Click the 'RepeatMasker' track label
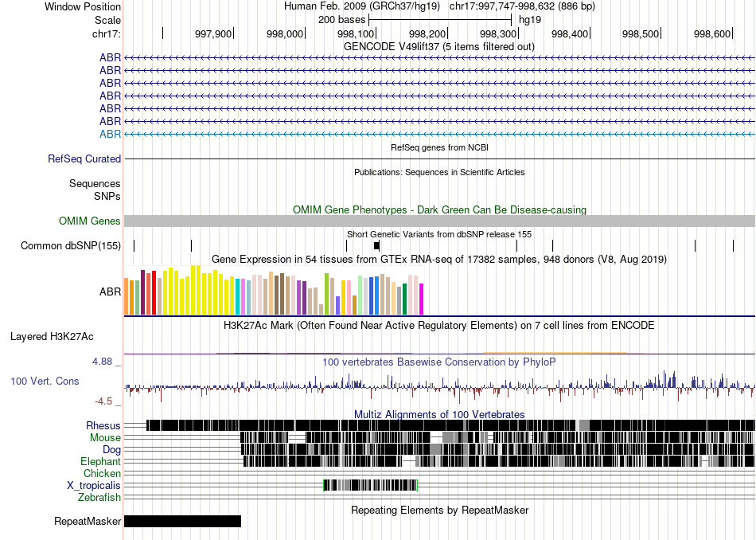The image size is (756, 540). [88, 522]
